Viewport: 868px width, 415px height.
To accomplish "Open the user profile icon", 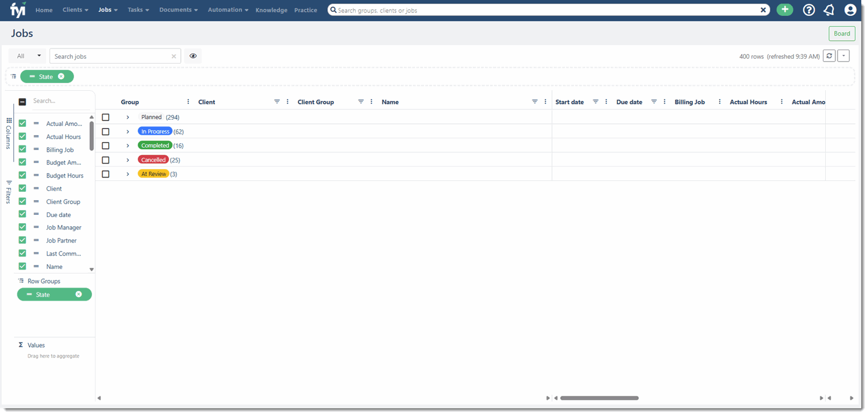I will (x=850, y=10).
